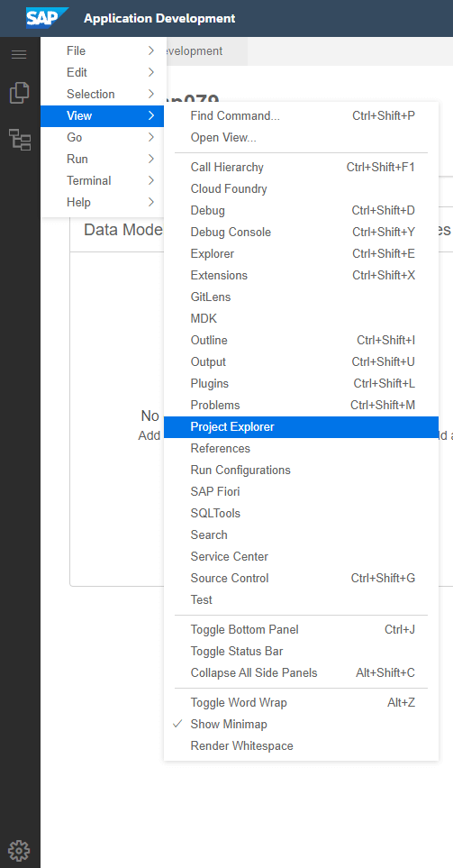Click the SAP logo

[47, 18]
